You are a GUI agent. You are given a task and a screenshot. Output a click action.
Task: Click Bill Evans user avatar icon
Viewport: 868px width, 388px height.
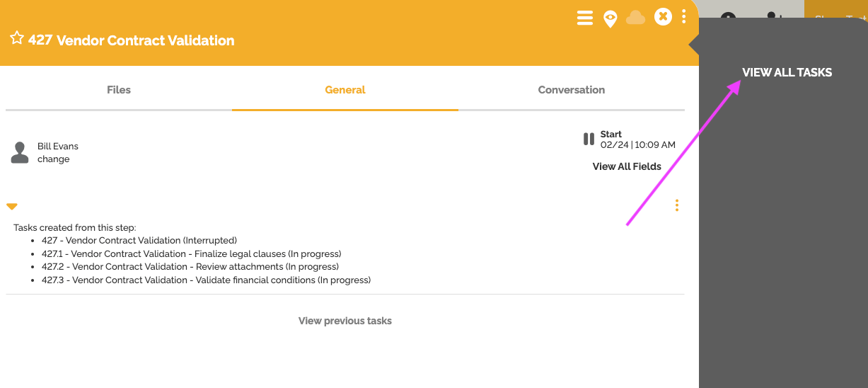pos(20,152)
